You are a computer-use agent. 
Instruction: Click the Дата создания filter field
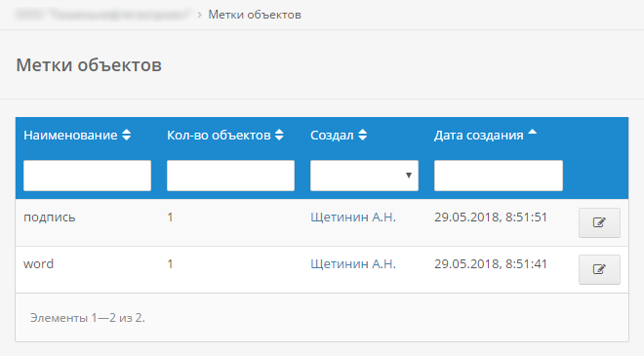tap(499, 176)
